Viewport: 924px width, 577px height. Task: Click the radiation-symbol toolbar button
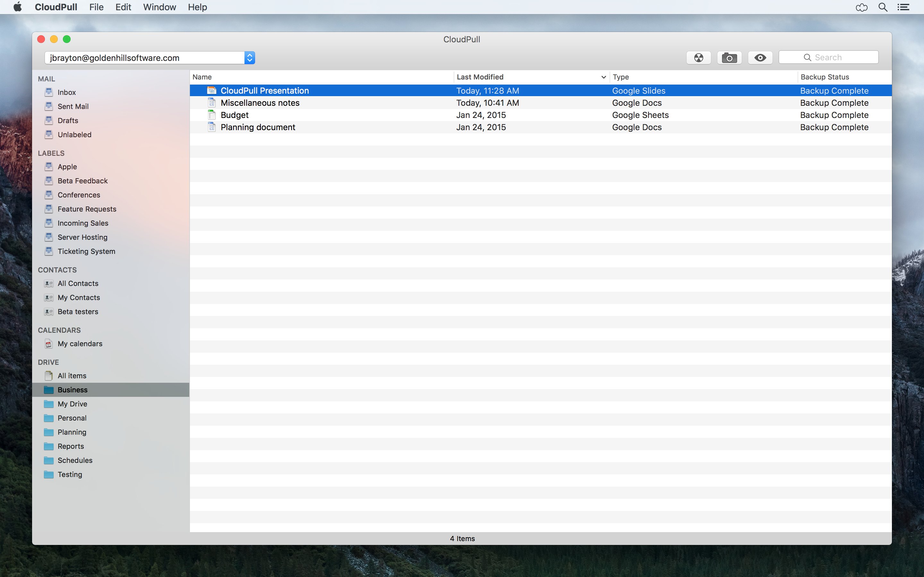[x=698, y=58]
